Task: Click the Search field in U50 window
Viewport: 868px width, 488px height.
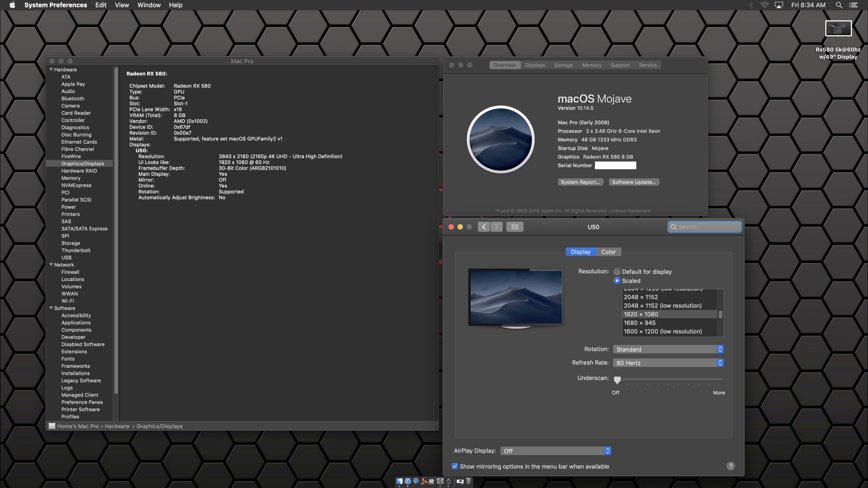Action: (x=705, y=227)
